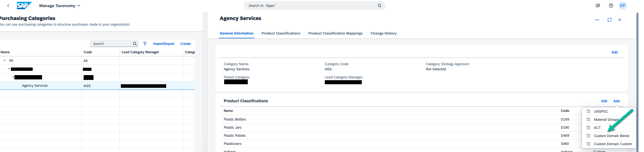This screenshot has height=152, width=644.
Task: Enter full screen for Agency Services panel
Action: click(x=609, y=20)
